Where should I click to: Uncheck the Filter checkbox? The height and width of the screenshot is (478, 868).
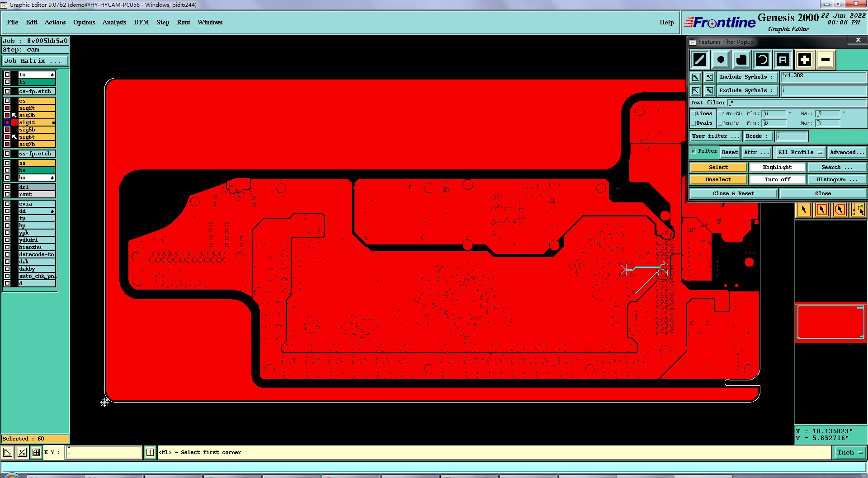[693, 151]
